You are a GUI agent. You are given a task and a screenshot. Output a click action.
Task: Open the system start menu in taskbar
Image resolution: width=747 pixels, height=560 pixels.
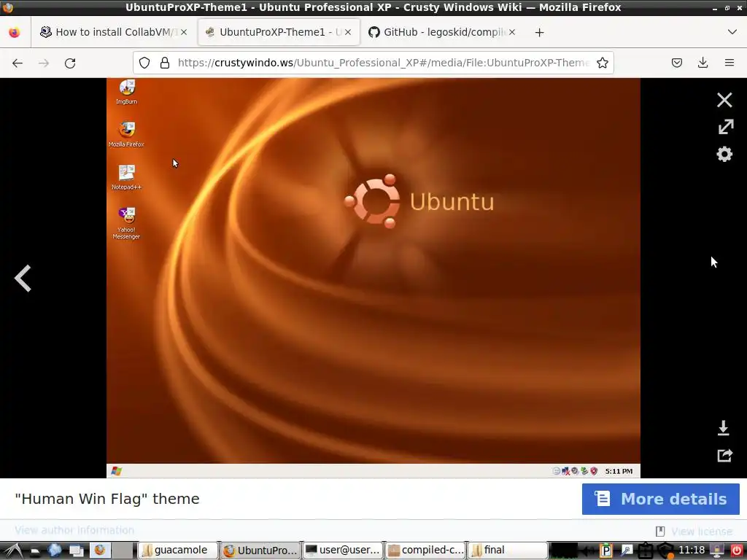click(x=13, y=550)
